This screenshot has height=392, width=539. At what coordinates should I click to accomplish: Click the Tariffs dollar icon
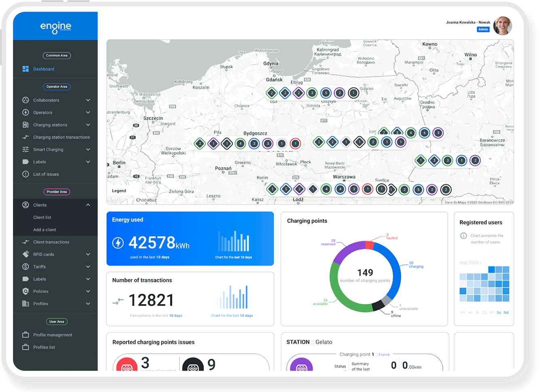point(25,267)
